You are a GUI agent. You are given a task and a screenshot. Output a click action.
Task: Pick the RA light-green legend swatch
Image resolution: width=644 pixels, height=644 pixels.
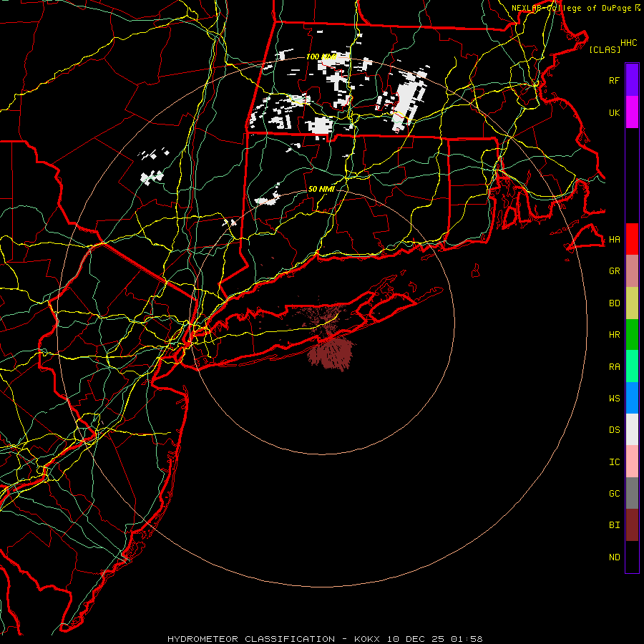tap(632, 366)
